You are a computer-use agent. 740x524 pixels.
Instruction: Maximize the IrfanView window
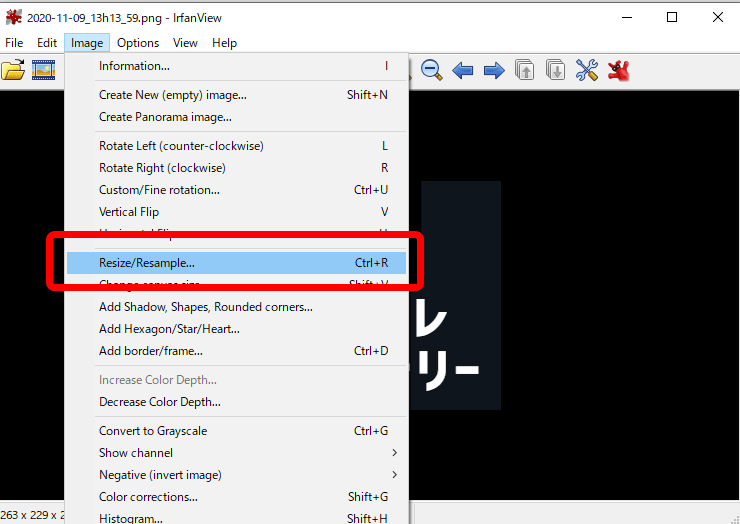672,17
